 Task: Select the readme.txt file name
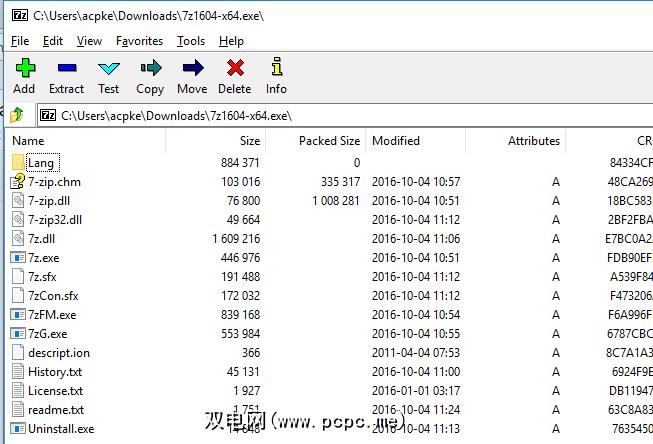56,410
